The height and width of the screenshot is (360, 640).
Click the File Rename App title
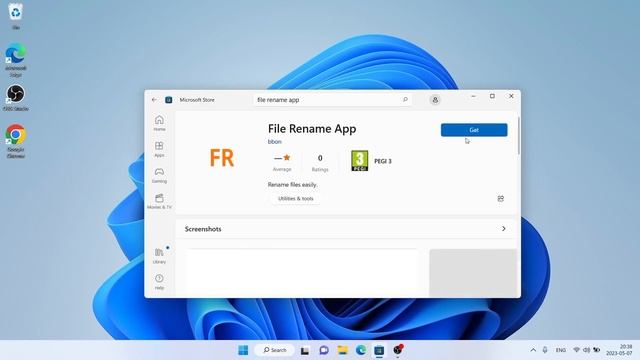(x=312, y=129)
